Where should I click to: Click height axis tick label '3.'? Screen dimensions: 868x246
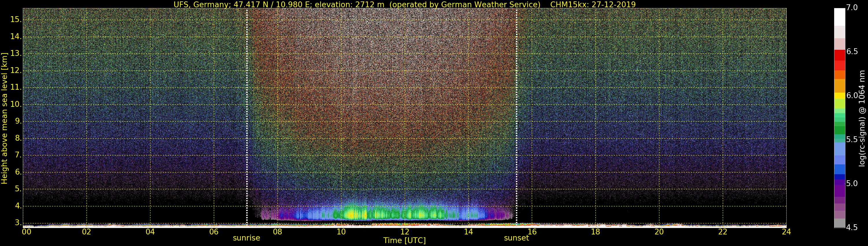[18, 223]
